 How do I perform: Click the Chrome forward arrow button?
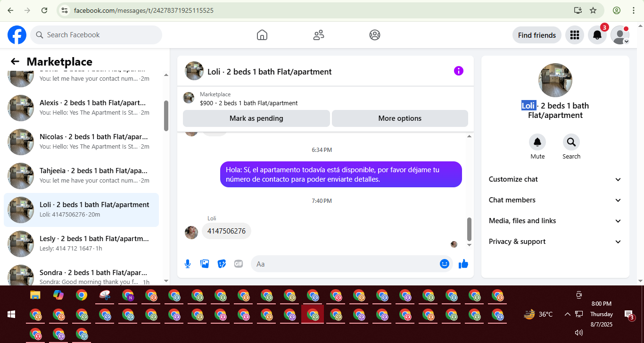click(27, 10)
